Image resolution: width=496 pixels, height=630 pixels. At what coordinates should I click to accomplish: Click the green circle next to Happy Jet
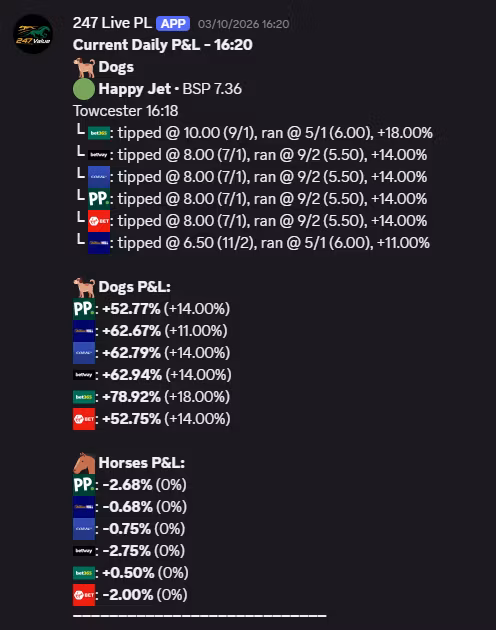84,89
